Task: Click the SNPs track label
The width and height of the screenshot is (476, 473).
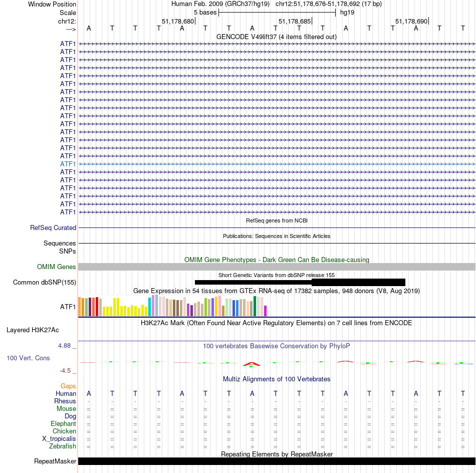Action: (68, 251)
